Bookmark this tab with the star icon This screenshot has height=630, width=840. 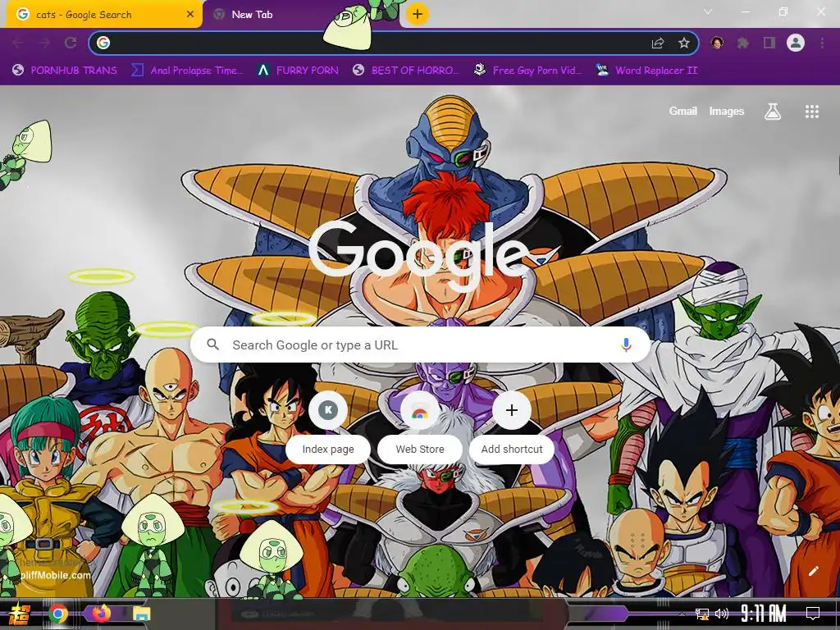(x=683, y=43)
